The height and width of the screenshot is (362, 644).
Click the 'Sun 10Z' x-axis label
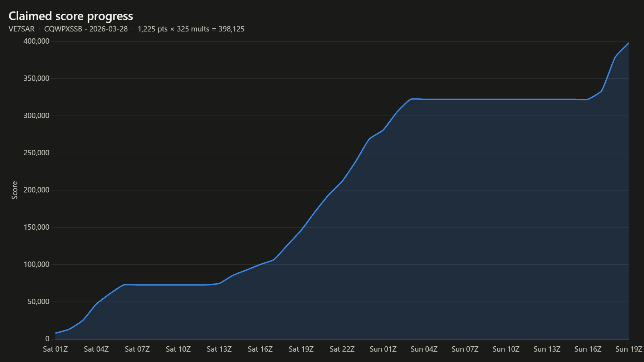[x=506, y=349]
